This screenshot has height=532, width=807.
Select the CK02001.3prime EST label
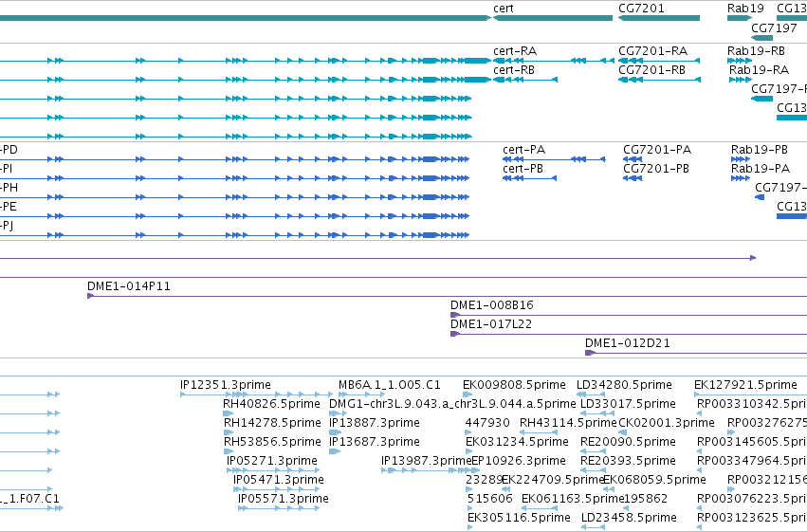(x=666, y=423)
